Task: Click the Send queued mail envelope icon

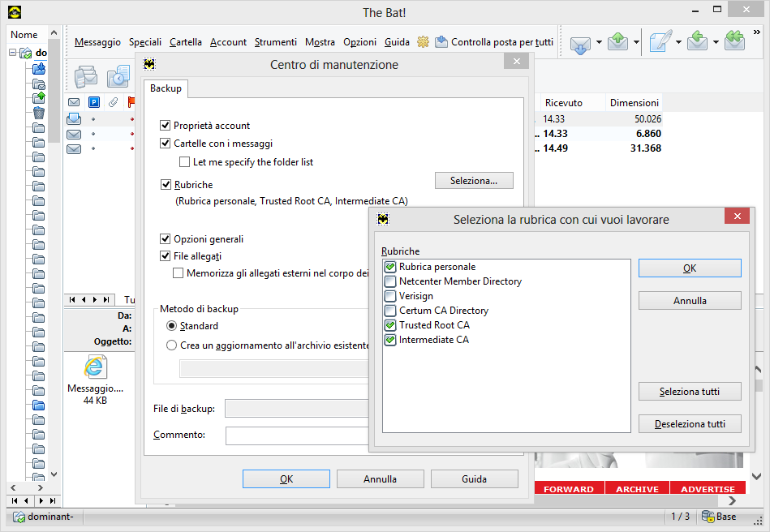Action: [617, 41]
